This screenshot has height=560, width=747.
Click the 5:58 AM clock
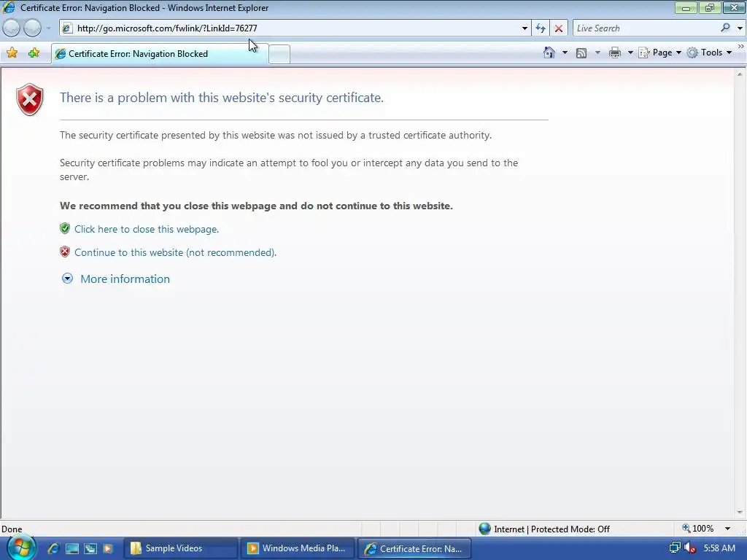tap(719, 548)
